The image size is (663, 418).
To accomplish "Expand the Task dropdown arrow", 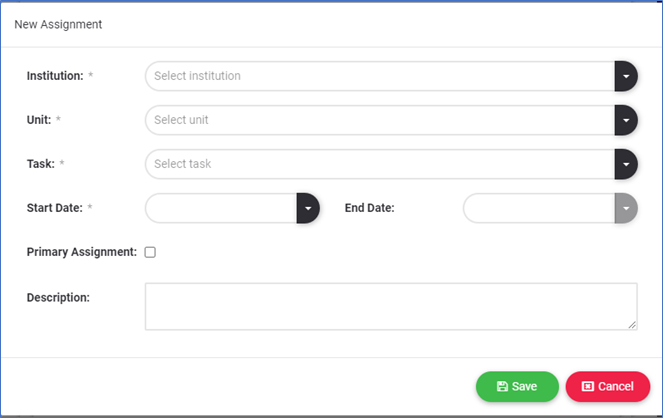I will (625, 164).
